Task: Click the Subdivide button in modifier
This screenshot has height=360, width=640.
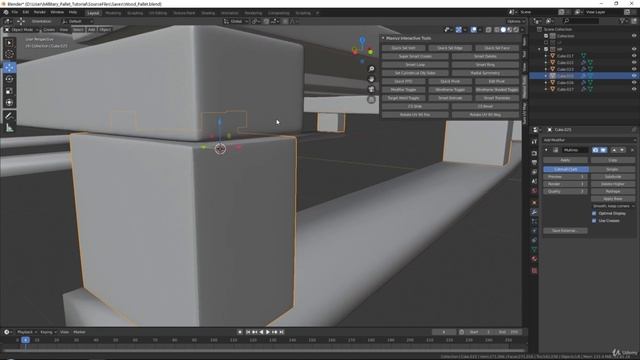Action: pos(613,177)
